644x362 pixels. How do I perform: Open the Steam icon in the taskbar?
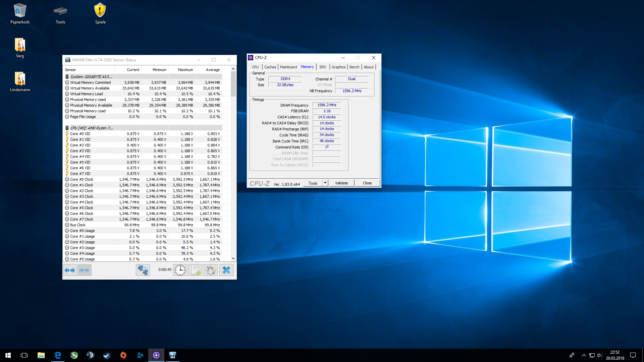click(x=107, y=355)
